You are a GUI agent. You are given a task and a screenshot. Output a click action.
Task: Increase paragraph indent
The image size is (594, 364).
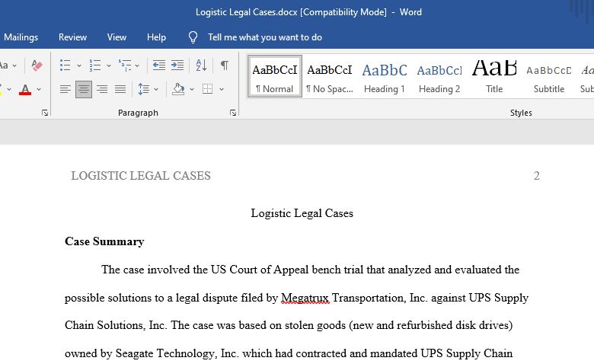[177, 65]
